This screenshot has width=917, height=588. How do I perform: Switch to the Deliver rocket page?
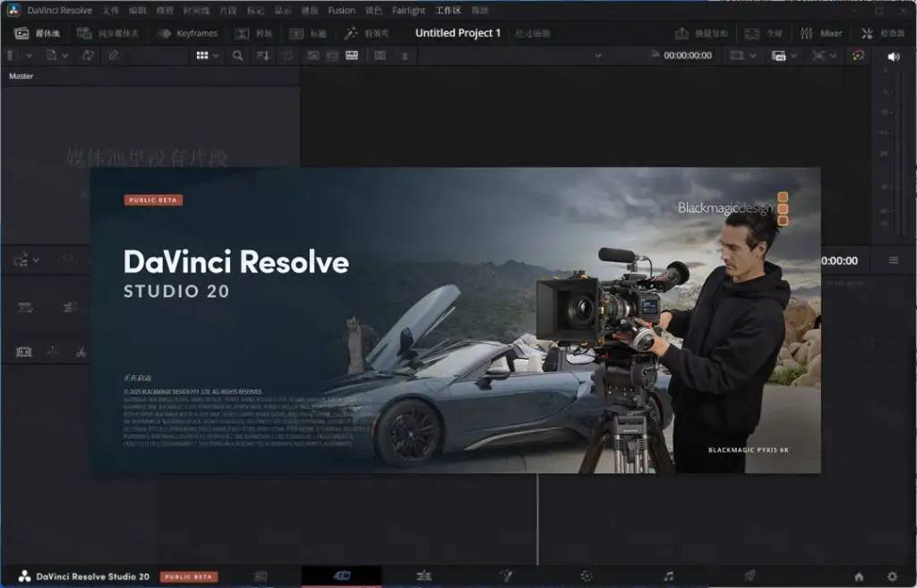[750, 576]
